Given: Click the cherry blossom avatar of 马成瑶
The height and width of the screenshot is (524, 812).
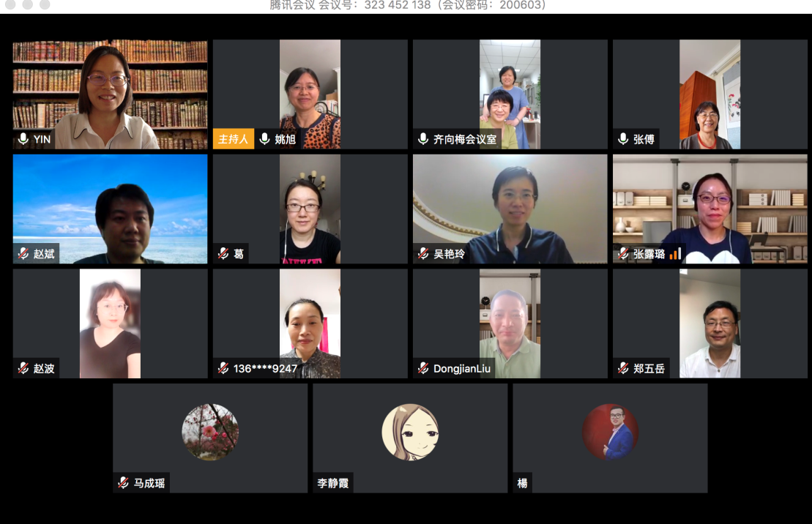Looking at the screenshot, I should coord(210,432).
